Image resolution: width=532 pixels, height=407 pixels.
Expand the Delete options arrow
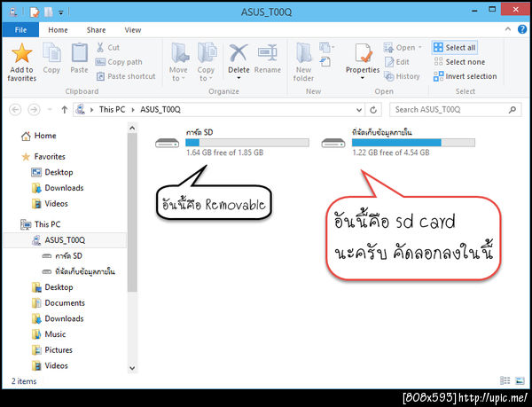click(239, 78)
